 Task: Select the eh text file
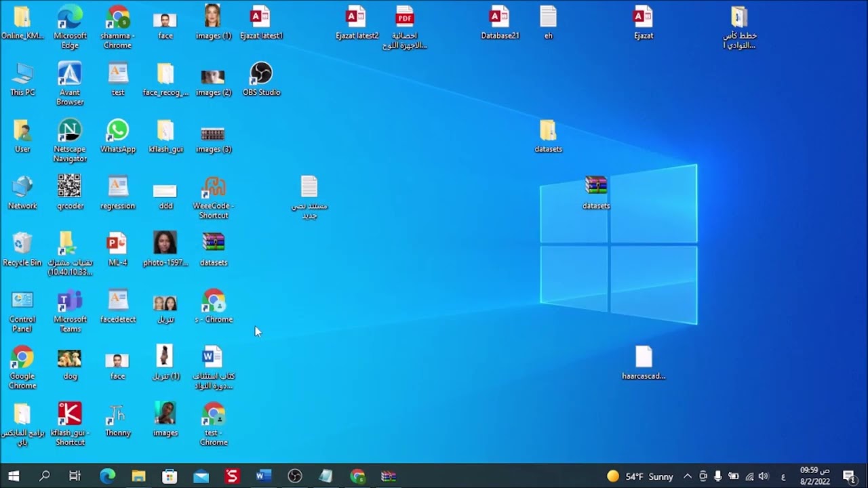[548, 22]
